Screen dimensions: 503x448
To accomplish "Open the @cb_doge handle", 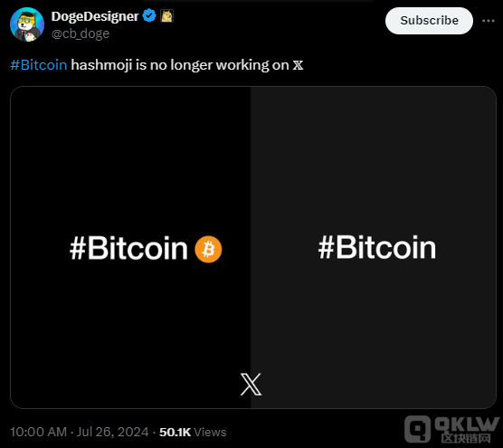I will [81, 33].
